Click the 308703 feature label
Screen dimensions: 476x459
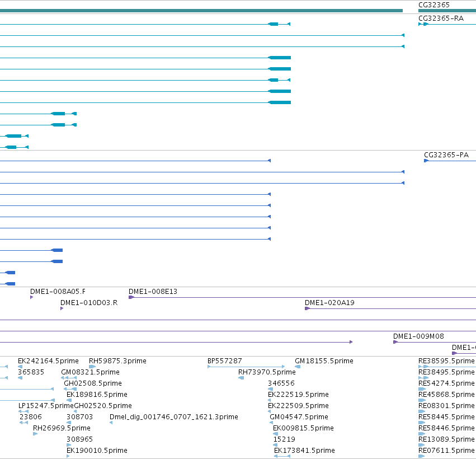tap(79, 417)
